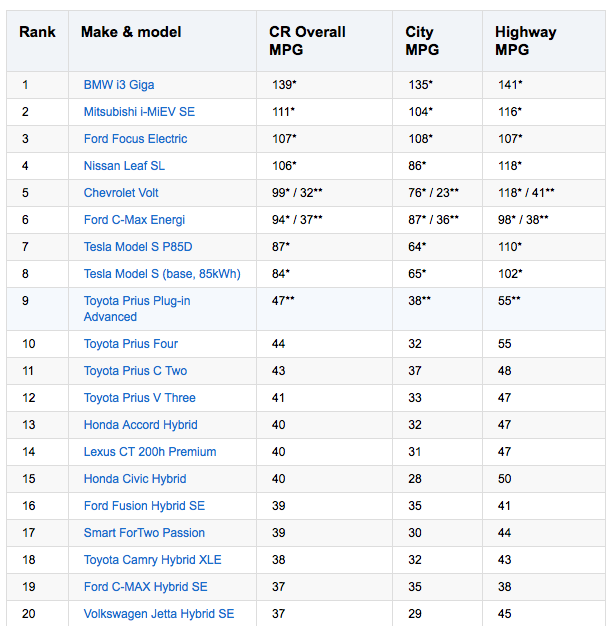Click the CR Overall MPG column header
Viewport: 615px width, 626px height.
[x=307, y=41]
